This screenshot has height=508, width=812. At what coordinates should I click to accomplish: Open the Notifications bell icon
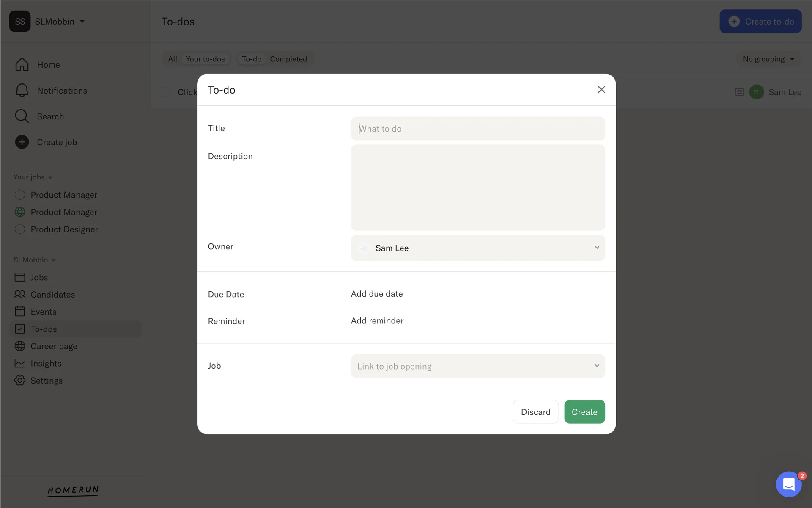tap(22, 91)
